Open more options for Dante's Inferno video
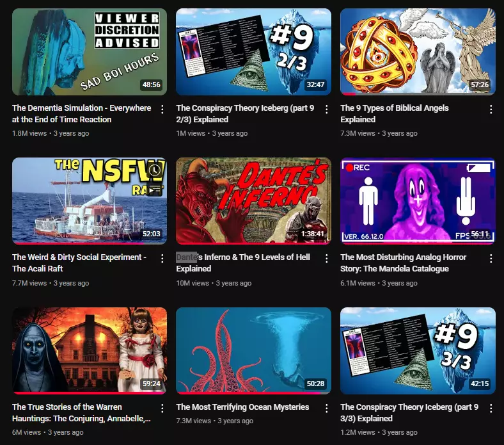Viewport: 504px width, 445px height. tap(327, 259)
